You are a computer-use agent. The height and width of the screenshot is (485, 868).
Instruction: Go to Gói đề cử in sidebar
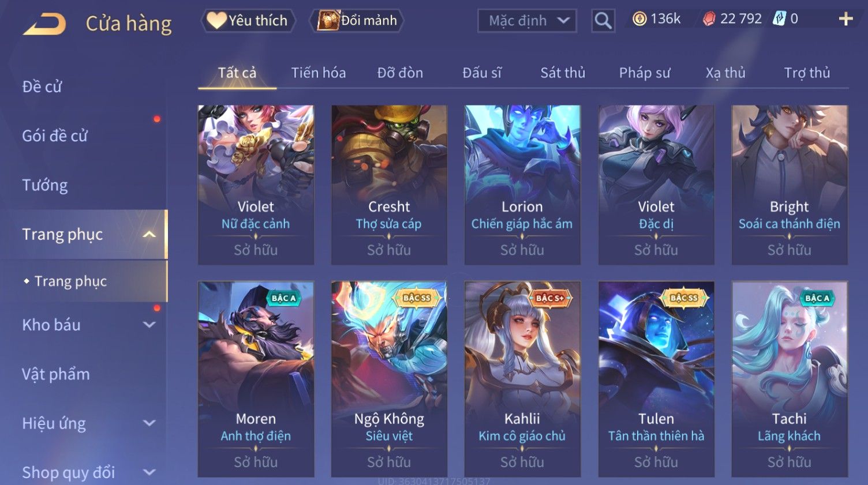pos(55,136)
